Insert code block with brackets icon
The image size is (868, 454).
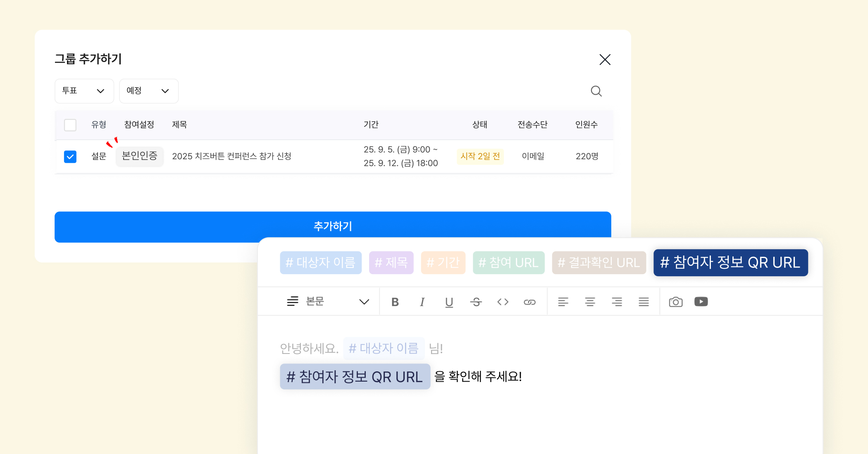(x=503, y=302)
